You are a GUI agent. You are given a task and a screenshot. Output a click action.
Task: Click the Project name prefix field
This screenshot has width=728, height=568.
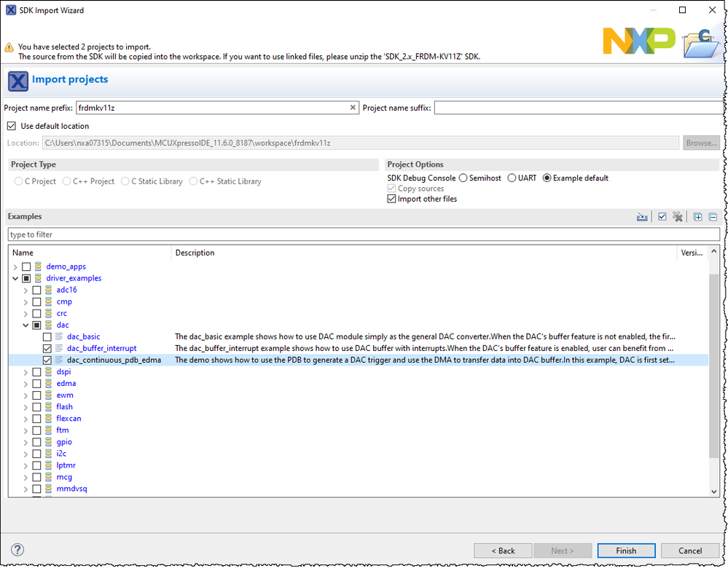tap(217, 108)
